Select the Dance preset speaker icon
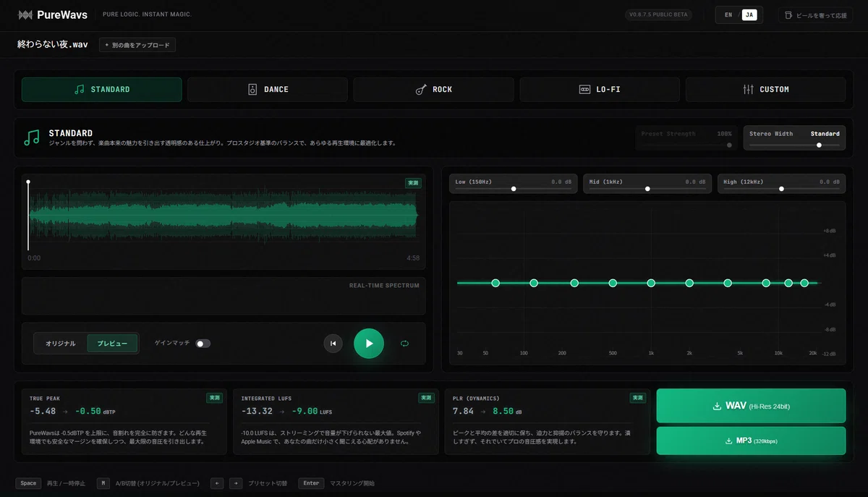868x497 pixels. tap(252, 90)
